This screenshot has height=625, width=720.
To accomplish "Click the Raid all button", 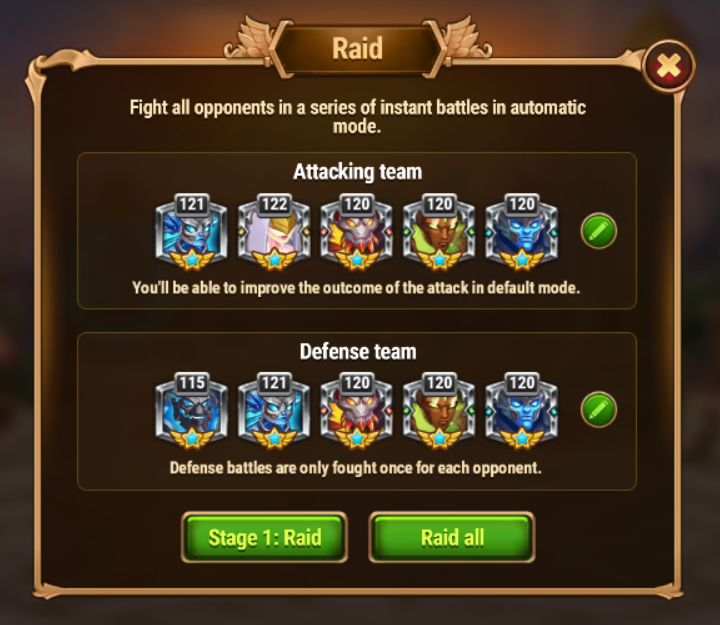I will click(x=452, y=537).
